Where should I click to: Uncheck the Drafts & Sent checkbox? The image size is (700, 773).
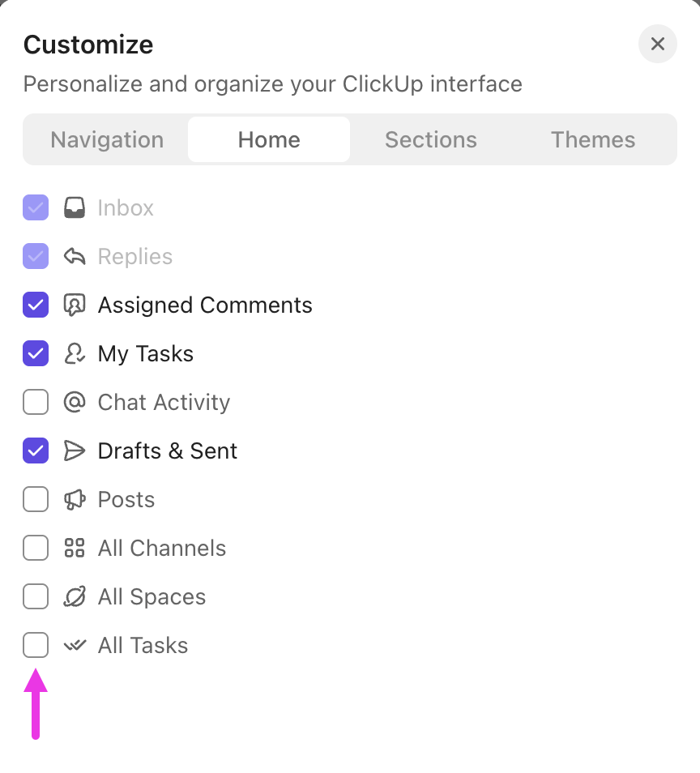coord(36,451)
